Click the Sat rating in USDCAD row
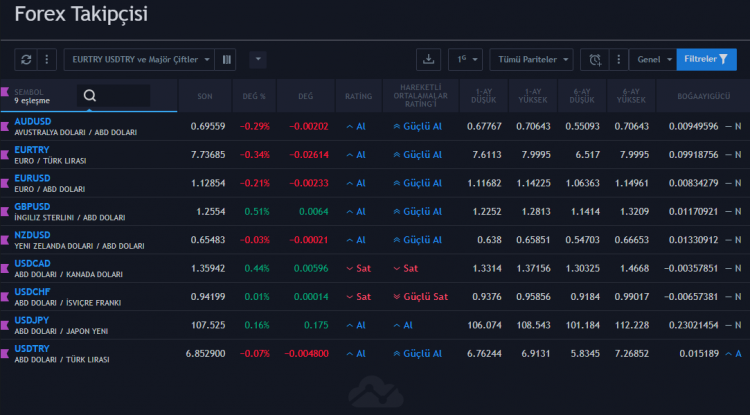This screenshot has width=750, height=415. point(359,268)
